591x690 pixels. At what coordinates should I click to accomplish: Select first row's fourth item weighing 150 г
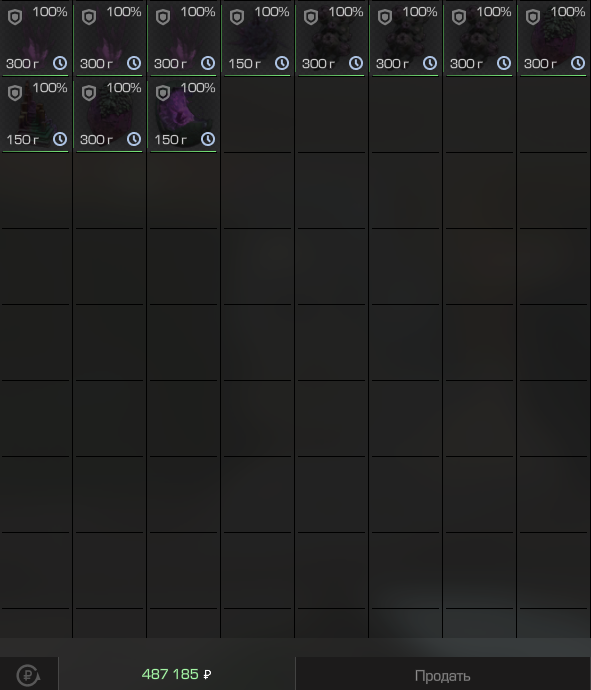tap(257, 38)
